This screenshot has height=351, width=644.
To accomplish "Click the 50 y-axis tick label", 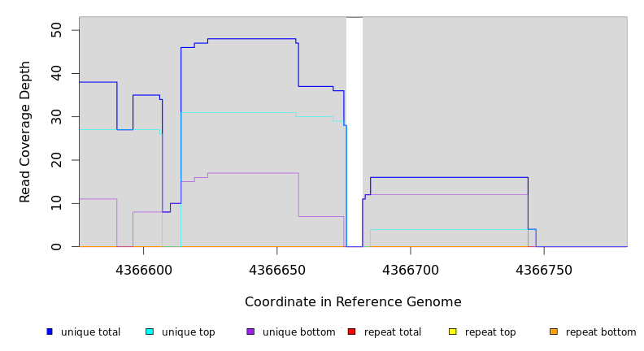I will [x=56, y=30].
